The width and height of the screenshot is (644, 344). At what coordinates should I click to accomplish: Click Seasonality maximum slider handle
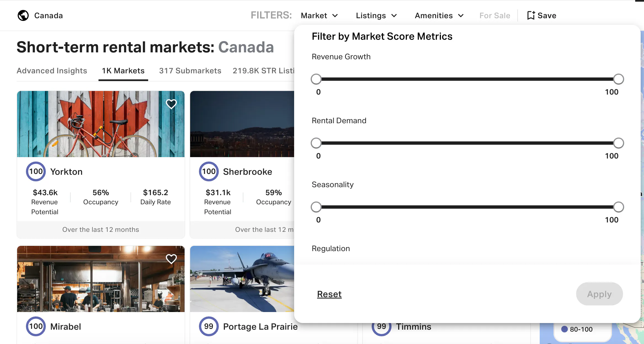618,207
